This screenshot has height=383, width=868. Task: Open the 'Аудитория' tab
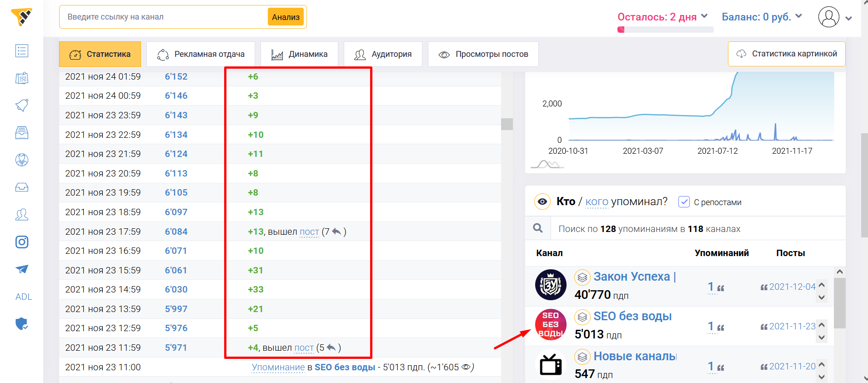click(x=383, y=54)
